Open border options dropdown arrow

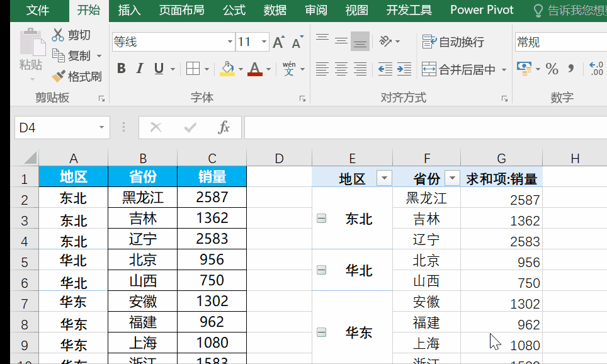(x=207, y=69)
